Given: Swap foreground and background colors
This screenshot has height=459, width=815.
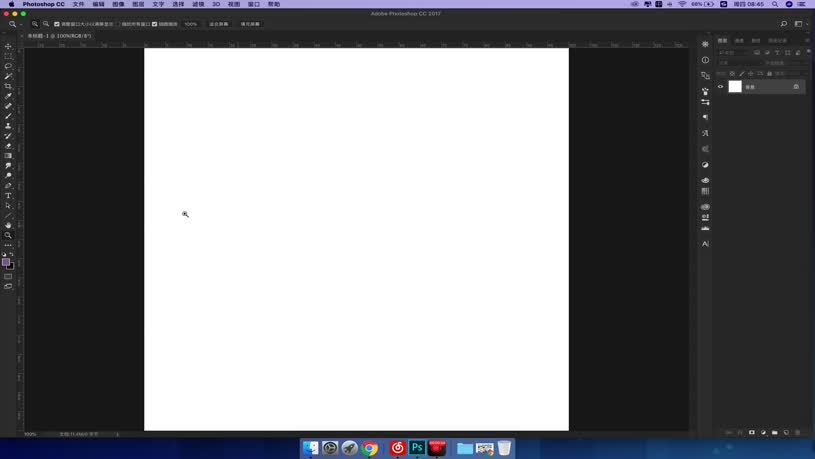Looking at the screenshot, I should pos(12,254).
